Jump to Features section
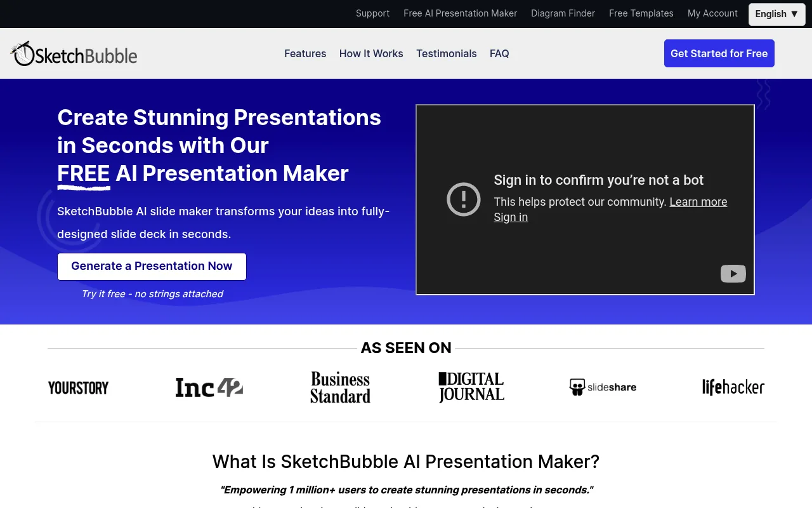 click(x=305, y=53)
